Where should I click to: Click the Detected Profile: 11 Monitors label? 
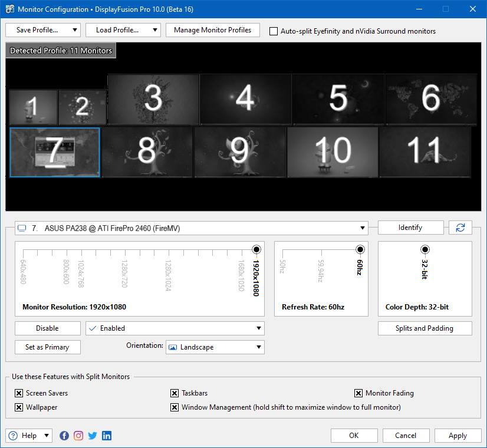click(x=61, y=51)
